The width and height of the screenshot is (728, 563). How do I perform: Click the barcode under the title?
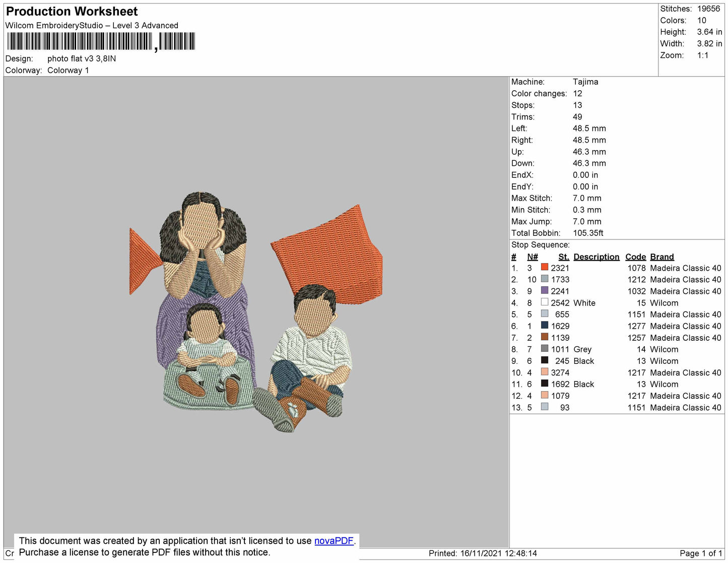[x=101, y=41]
